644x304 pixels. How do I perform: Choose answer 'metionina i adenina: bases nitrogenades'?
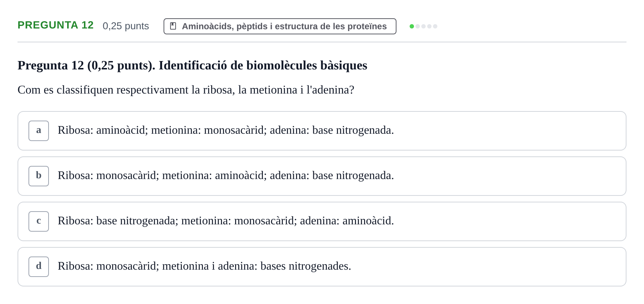coord(204,266)
